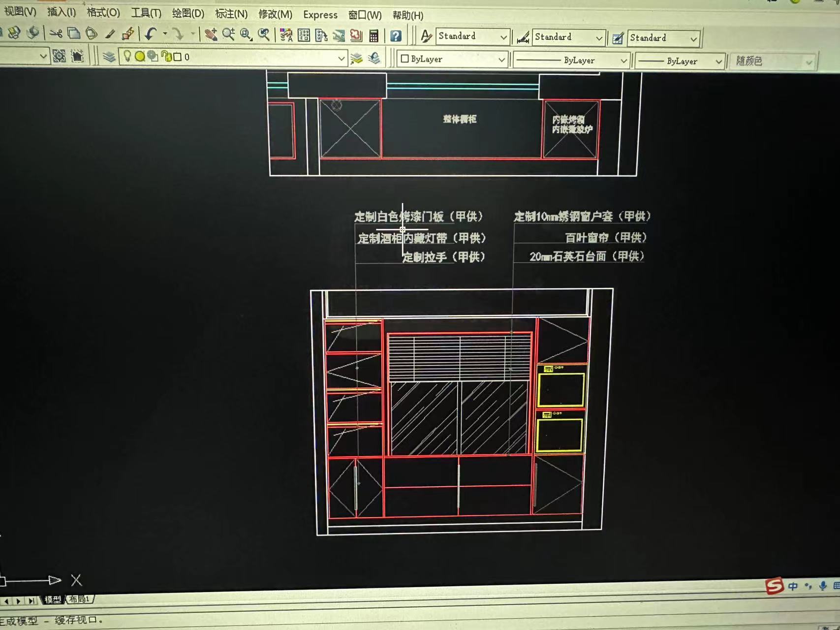This screenshot has width=840, height=630.
Task: Click the Cut scissors icon
Action: point(56,33)
